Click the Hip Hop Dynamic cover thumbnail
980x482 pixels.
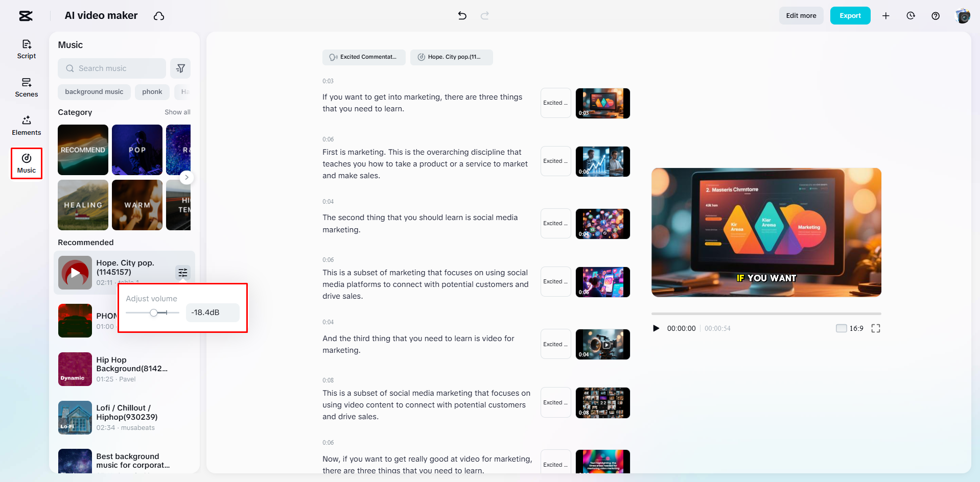click(x=75, y=369)
